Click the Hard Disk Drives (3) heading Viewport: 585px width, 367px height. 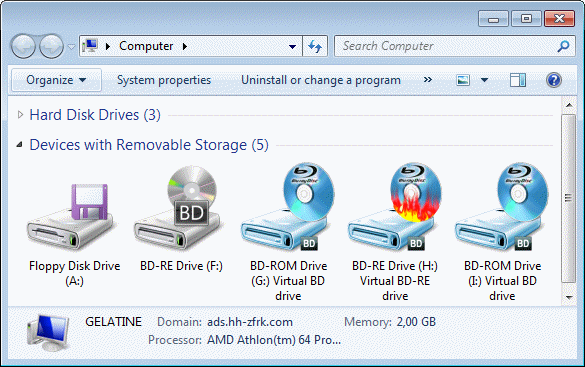tap(95, 115)
